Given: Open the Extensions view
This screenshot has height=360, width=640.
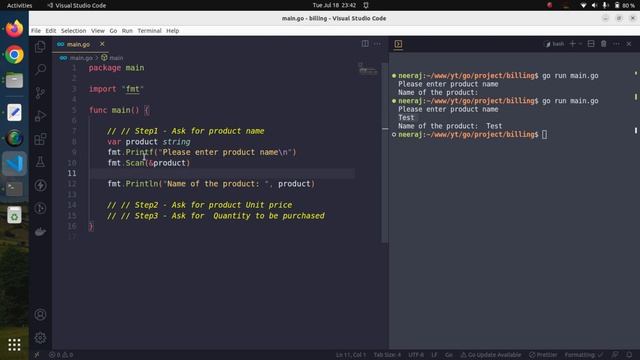Looking at the screenshot, I should pyautogui.click(x=40, y=139).
